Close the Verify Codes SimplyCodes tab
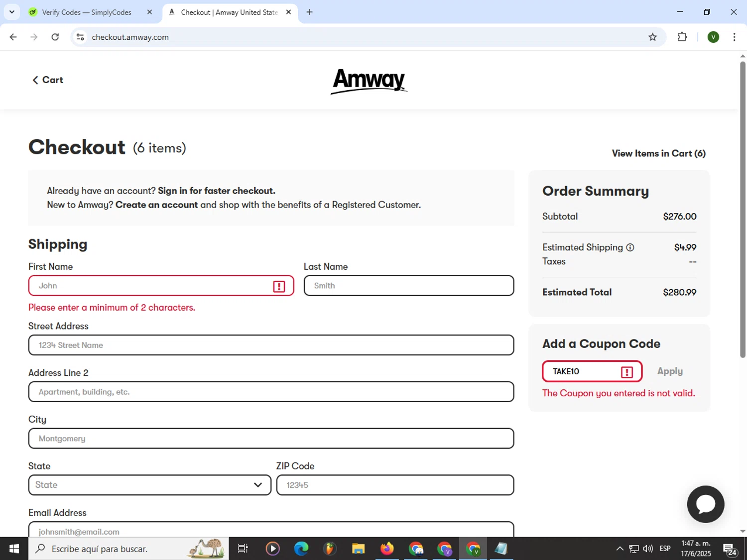 (x=149, y=12)
